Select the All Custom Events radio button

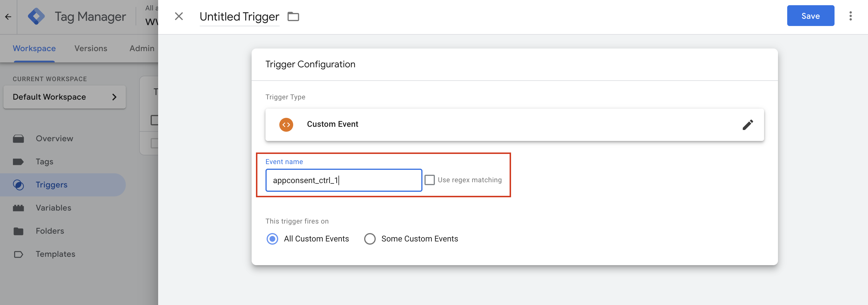272,239
